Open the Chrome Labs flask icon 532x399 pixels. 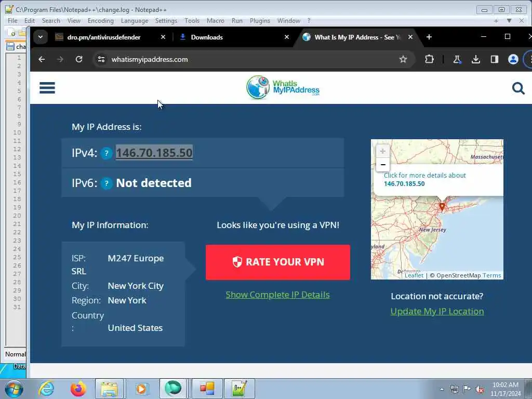click(x=457, y=59)
